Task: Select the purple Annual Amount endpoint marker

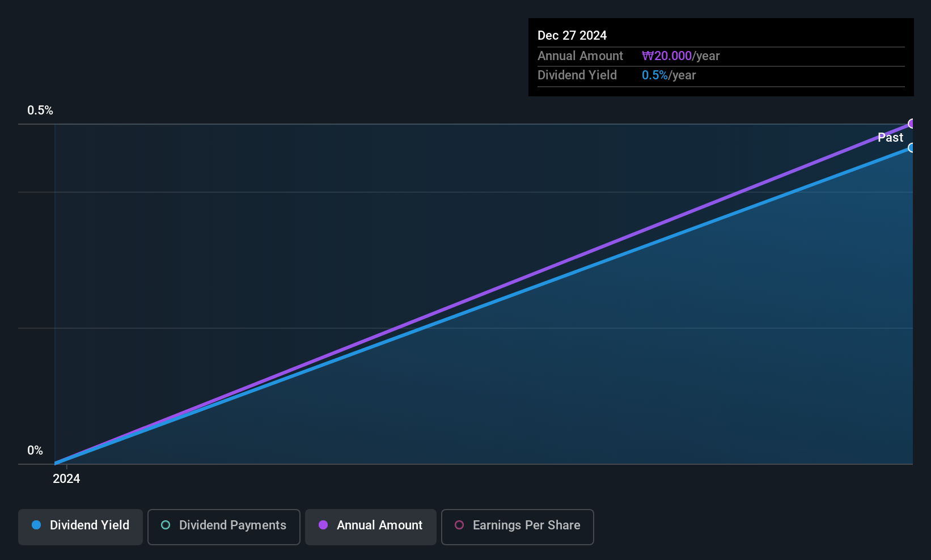Action: coord(912,124)
